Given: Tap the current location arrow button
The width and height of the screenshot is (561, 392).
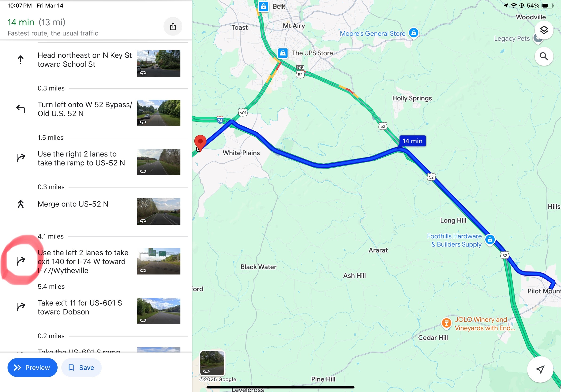Looking at the screenshot, I should (x=540, y=369).
